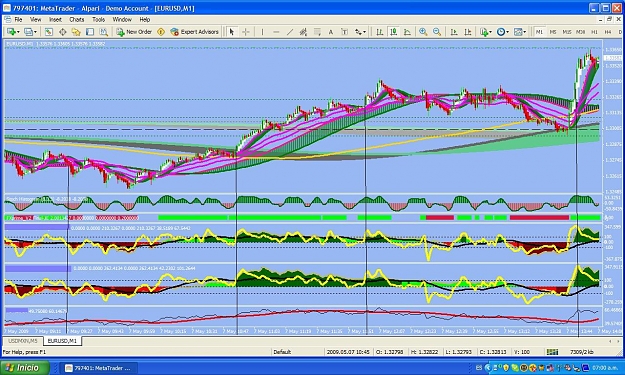Select the Trendline drawing tool
The height and width of the screenshot is (375, 625).
coord(290,32)
